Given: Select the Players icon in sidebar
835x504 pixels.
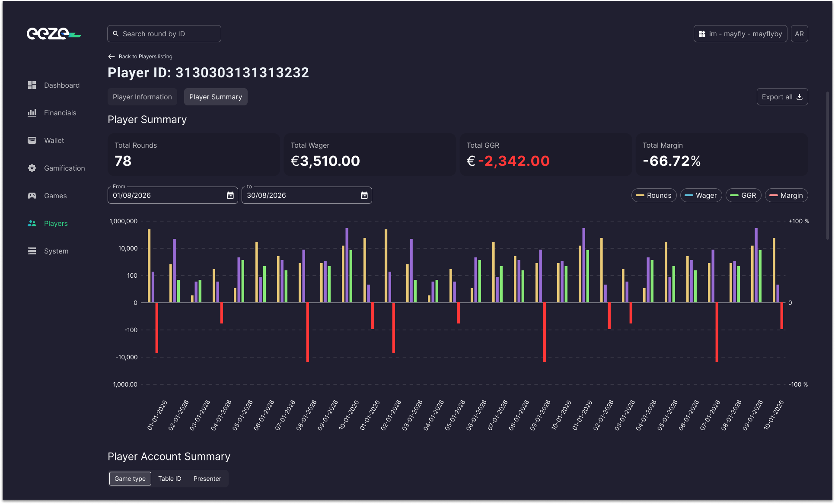Looking at the screenshot, I should point(32,223).
